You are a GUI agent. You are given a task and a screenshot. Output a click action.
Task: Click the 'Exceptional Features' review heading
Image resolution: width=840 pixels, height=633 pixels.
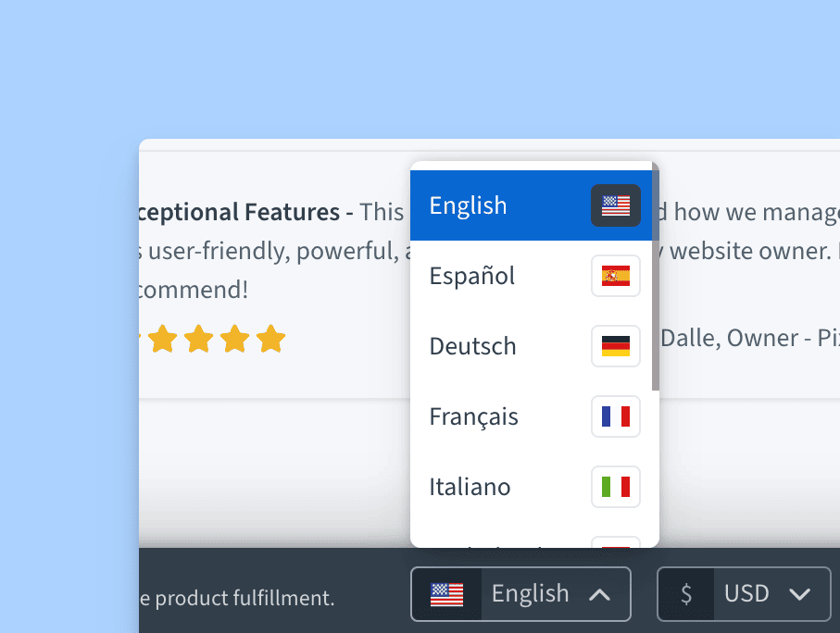pos(239,212)
